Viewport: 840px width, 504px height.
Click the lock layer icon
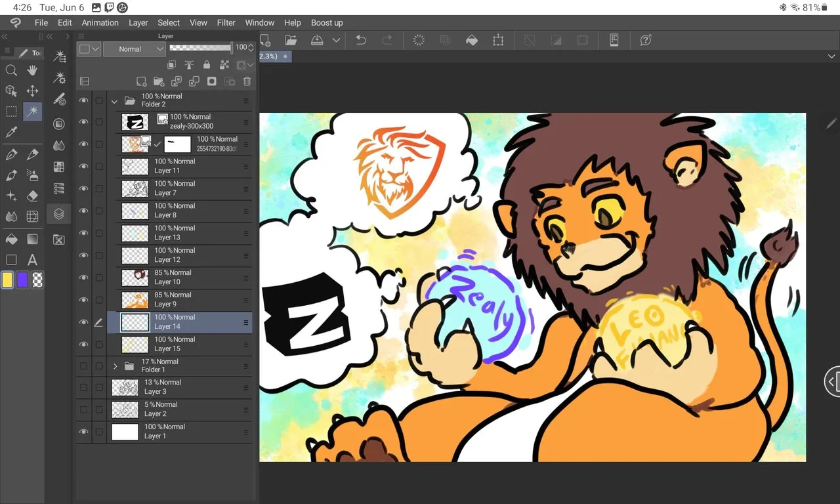point(207,65)
